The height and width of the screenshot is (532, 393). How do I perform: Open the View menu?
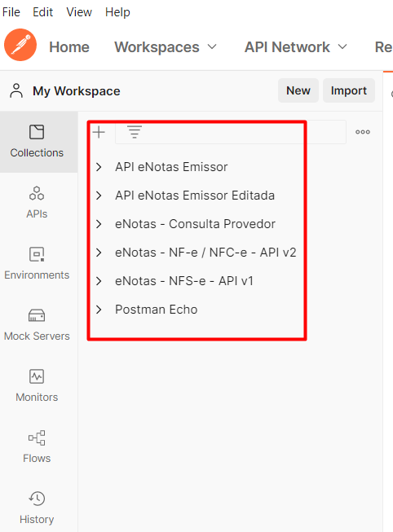click(79, 12)
